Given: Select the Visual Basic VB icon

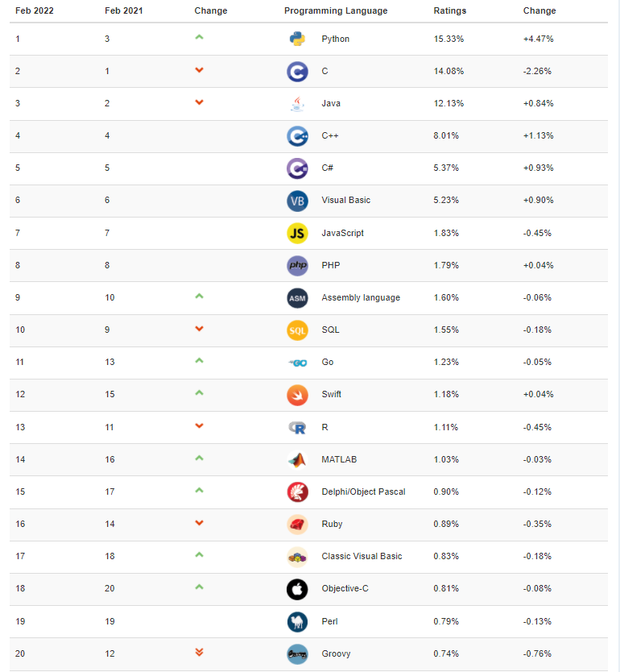Looking at the screenshot, I should coord(297,201).
